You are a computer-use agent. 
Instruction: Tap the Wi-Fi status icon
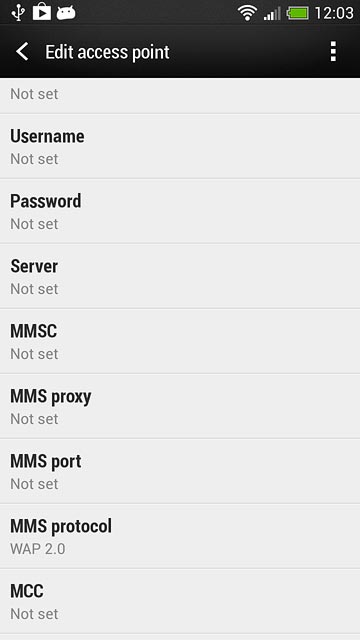point(247,13)
